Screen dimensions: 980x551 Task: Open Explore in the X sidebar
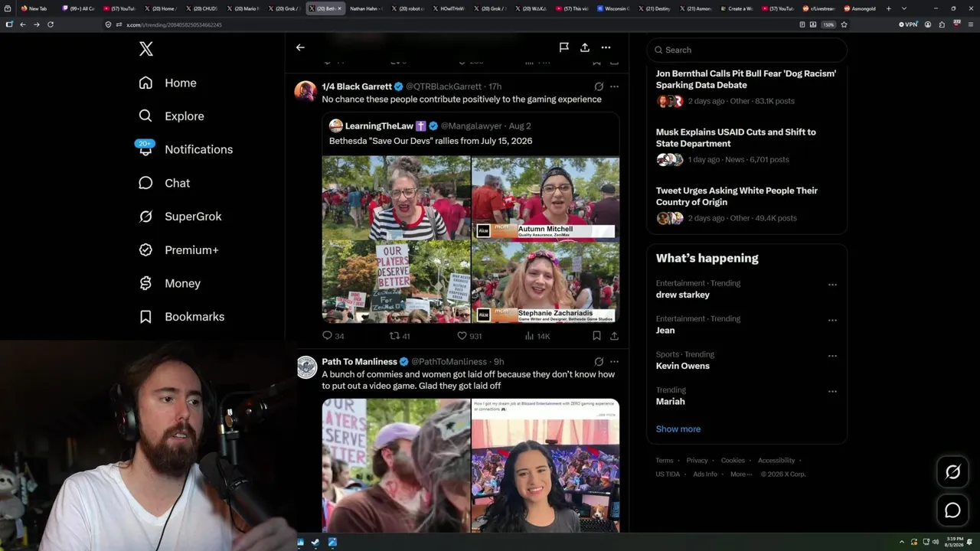click(171, 116)
